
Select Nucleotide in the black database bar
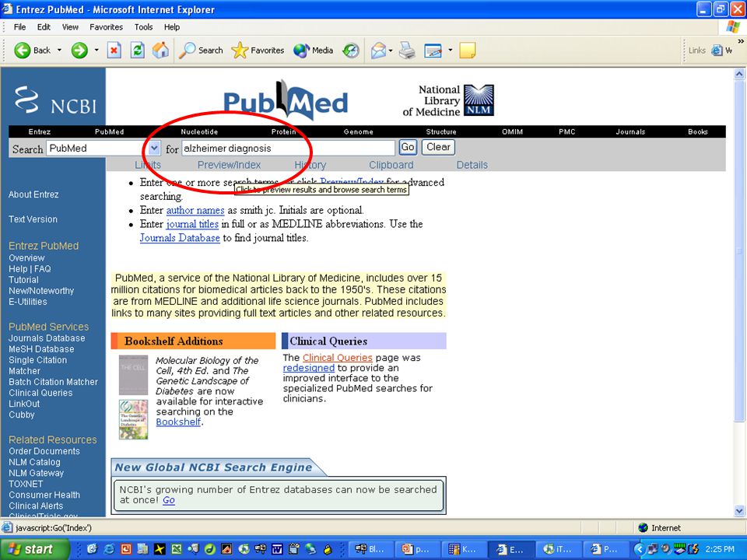199,132
